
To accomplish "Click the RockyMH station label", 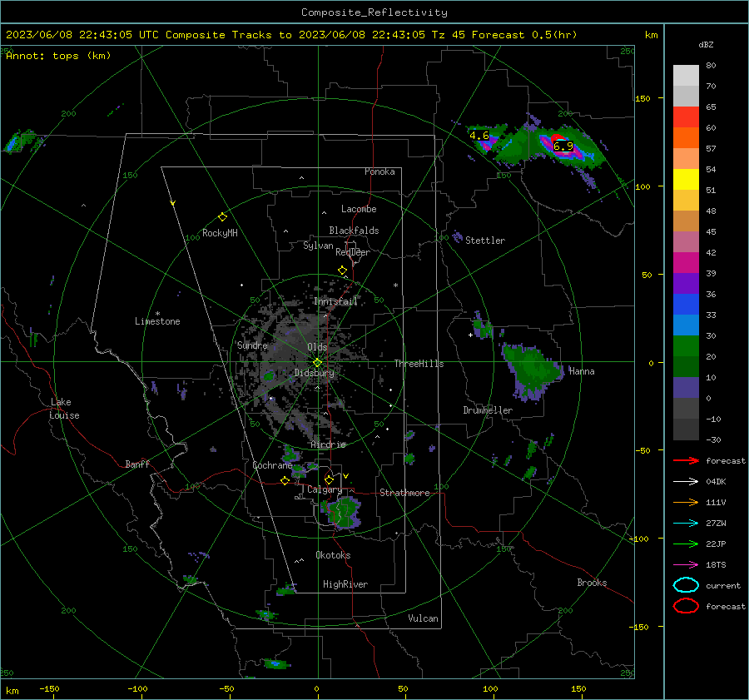I will point(220,233).
